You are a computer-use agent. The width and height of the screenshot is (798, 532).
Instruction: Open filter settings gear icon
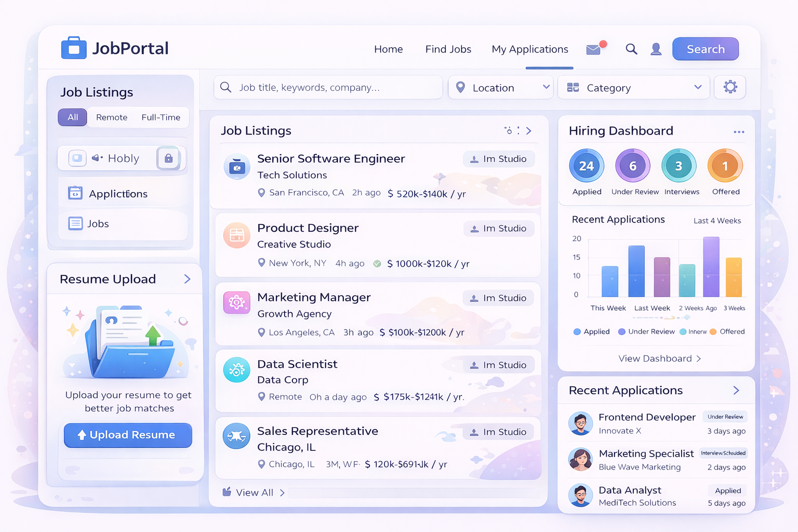click(730, 87)
